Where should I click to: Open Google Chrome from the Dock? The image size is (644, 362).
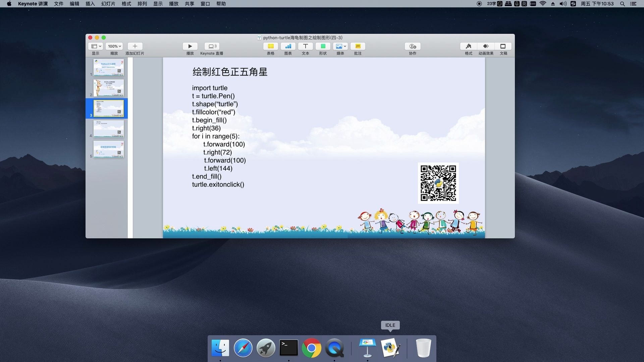coord(312,348)
